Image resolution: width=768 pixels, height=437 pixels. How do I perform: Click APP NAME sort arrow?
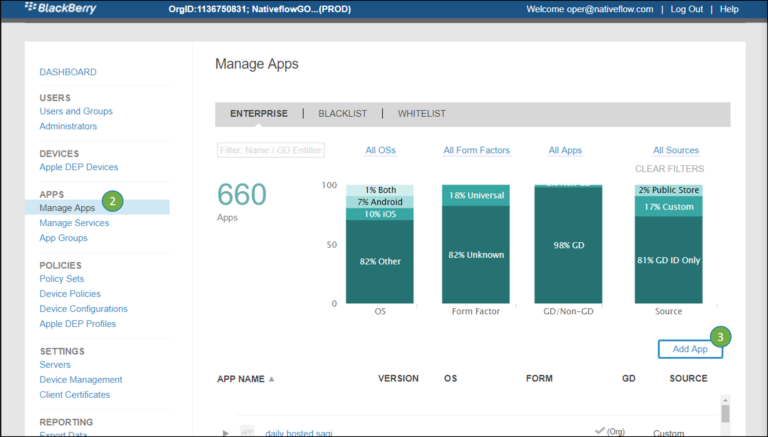click(x=271, y=379)
